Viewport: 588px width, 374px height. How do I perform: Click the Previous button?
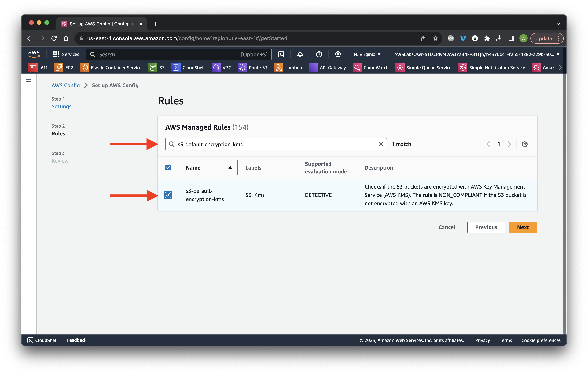pos(486,227)
